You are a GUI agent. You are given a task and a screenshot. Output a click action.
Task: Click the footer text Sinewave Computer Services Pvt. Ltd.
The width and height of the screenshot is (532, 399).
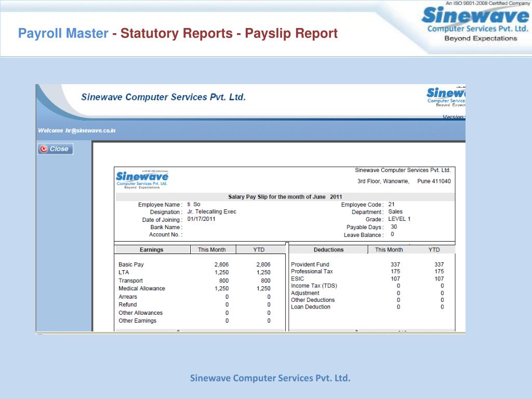tap(270, 378)
